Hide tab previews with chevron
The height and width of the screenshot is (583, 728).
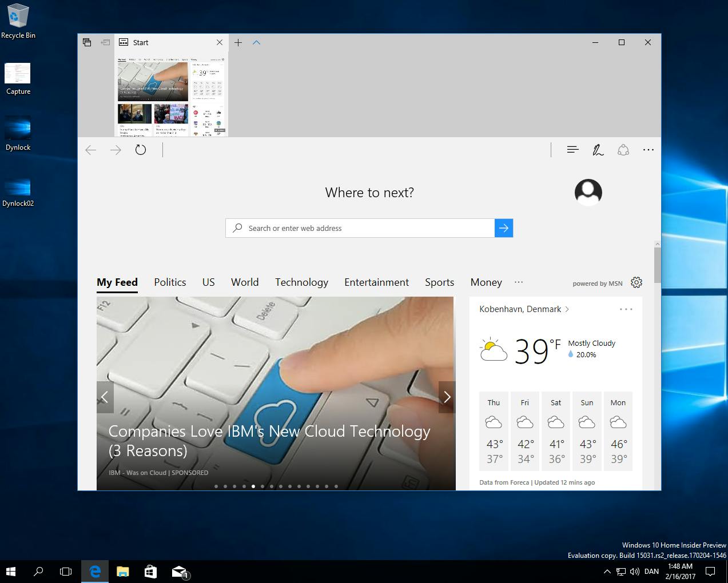click(257, 42)
